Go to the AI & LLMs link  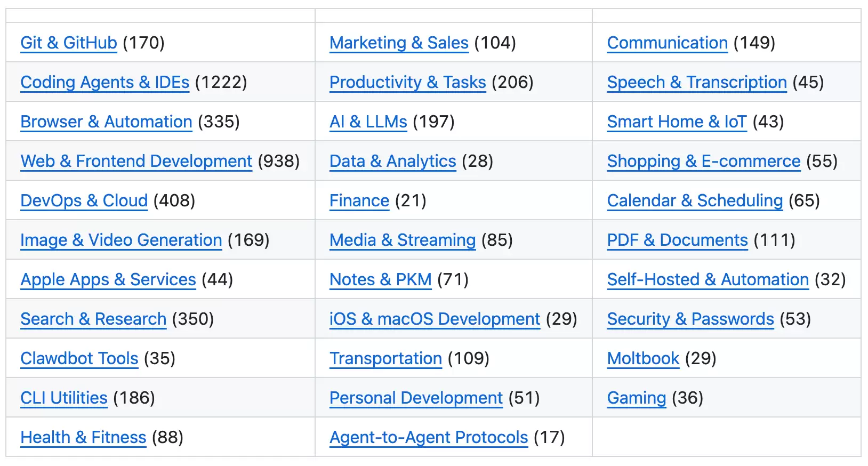[x=368, y=122]
